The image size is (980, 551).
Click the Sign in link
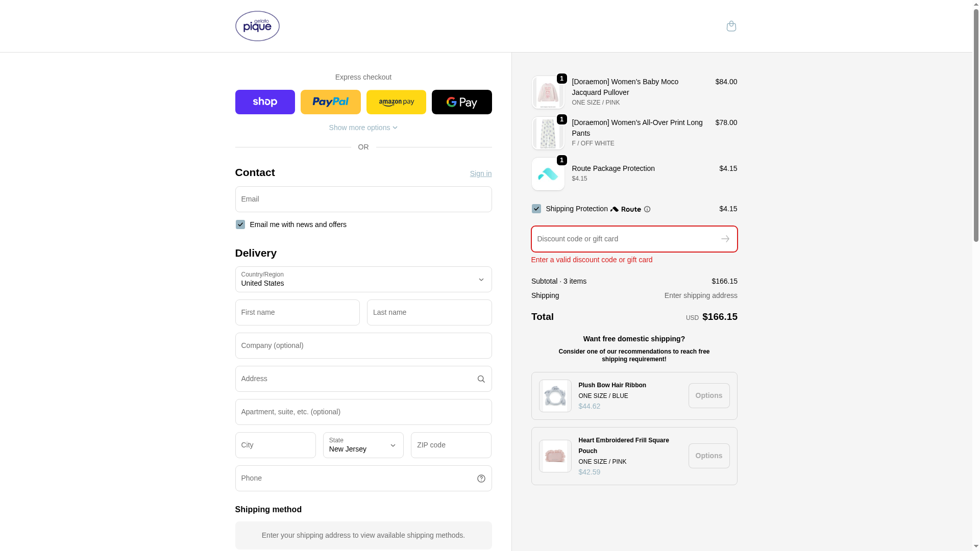(480, 173)
